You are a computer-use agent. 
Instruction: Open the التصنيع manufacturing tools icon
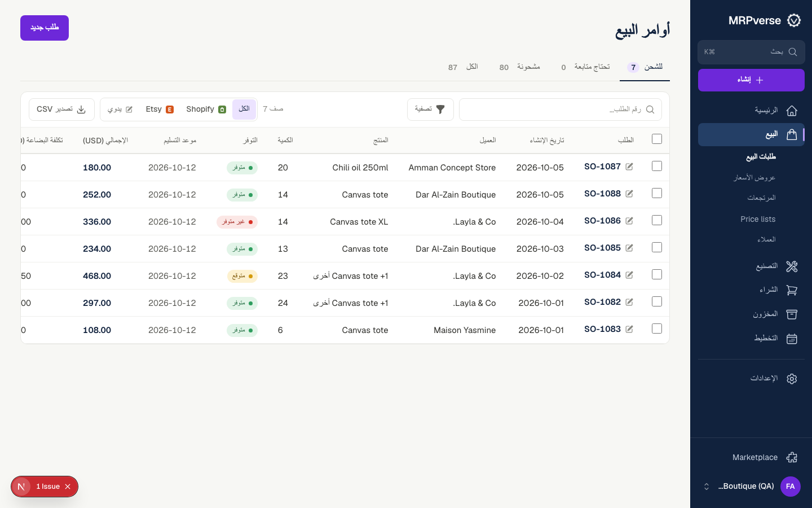point(792,266)
